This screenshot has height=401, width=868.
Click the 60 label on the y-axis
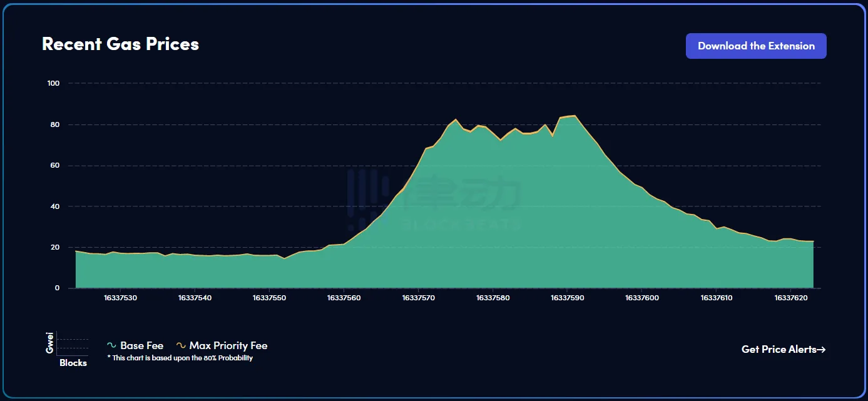point(56,166)
